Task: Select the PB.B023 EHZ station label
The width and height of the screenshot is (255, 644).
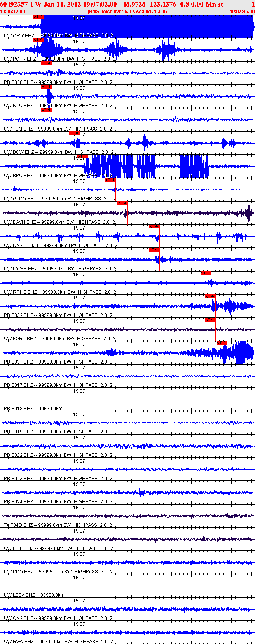Action: click(18, 479)
